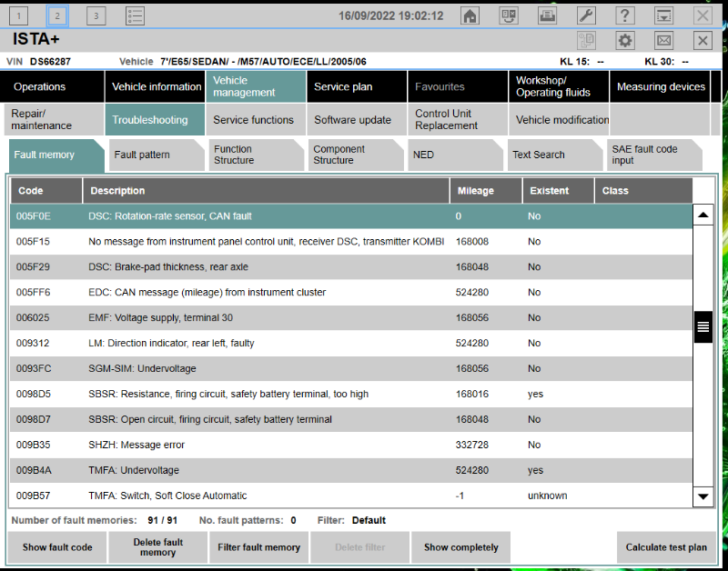Select fault 0098D5 SBSR resistance row

tap(351, 395)
